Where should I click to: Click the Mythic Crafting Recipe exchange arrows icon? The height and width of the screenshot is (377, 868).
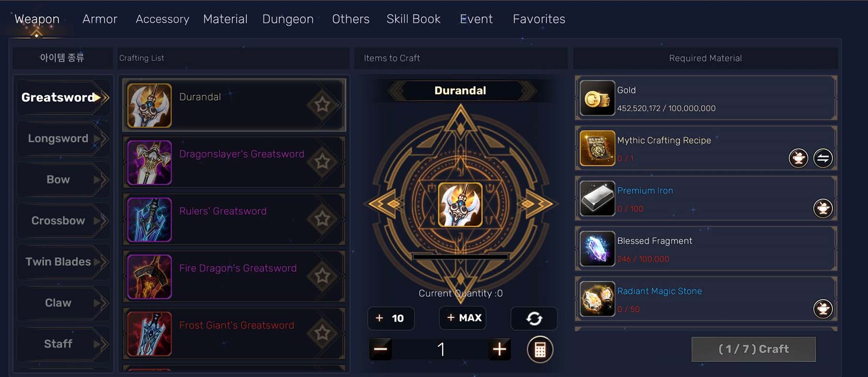[823, 158]
